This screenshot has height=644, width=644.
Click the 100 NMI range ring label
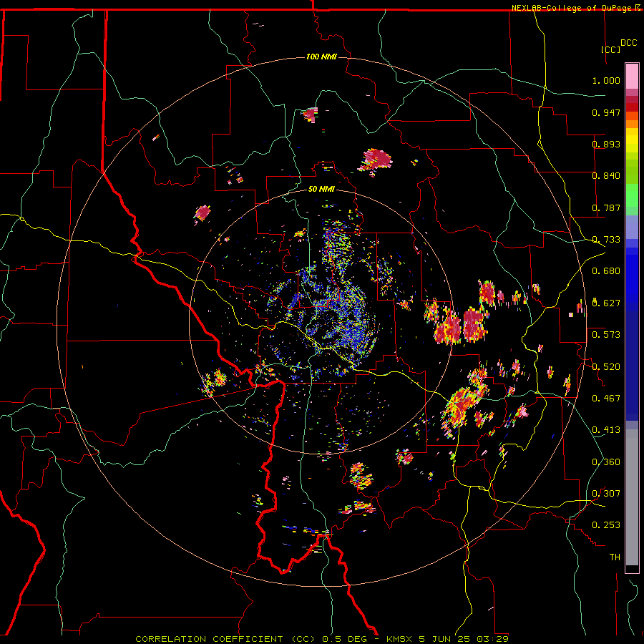[321, 57]
